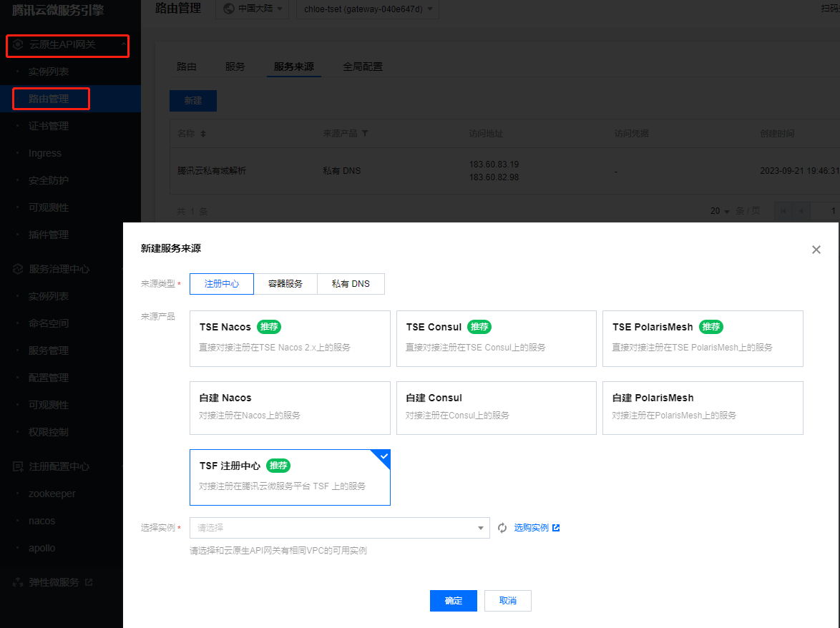Open 安全防护 in the sidebar

(49, 180)
